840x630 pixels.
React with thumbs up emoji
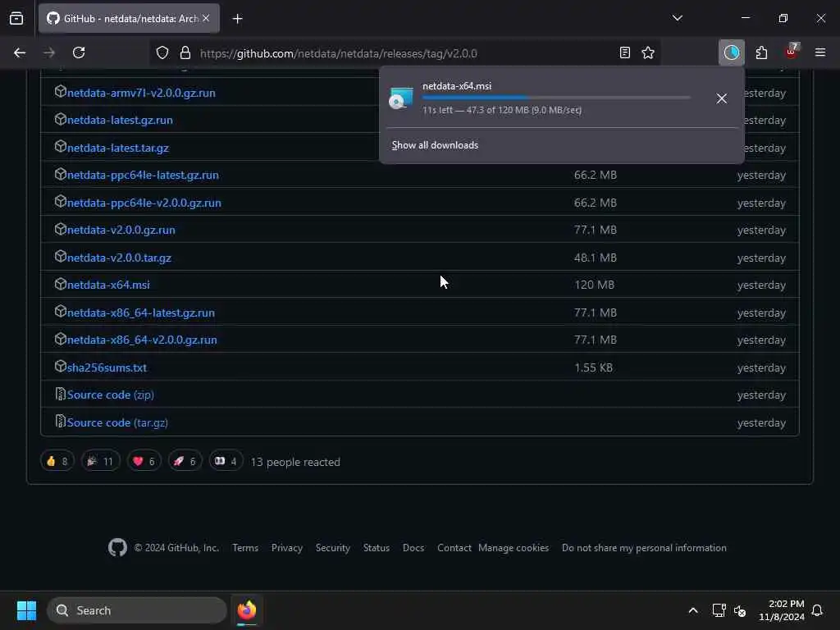57,461
